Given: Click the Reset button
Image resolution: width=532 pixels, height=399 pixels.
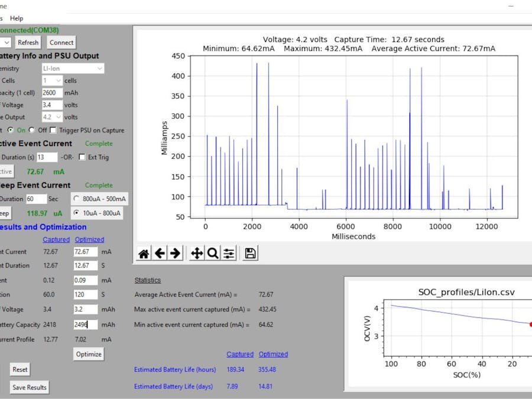Looking at the screenshot, I should (x=20, y=369).
